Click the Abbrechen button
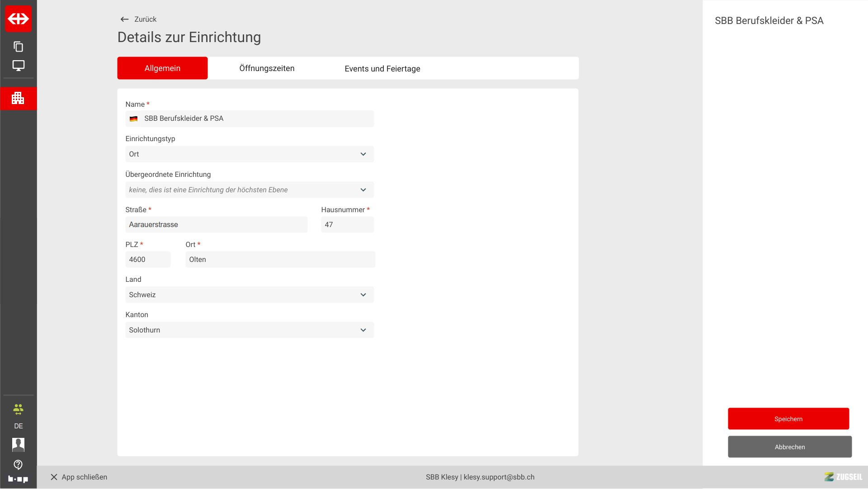The image size is (868, 489). tap(789, 447)
